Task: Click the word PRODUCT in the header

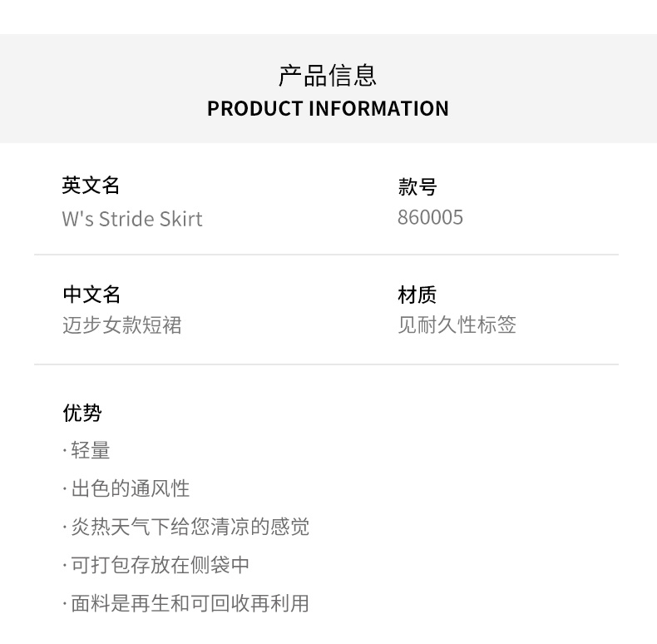Action: (255, 108)
